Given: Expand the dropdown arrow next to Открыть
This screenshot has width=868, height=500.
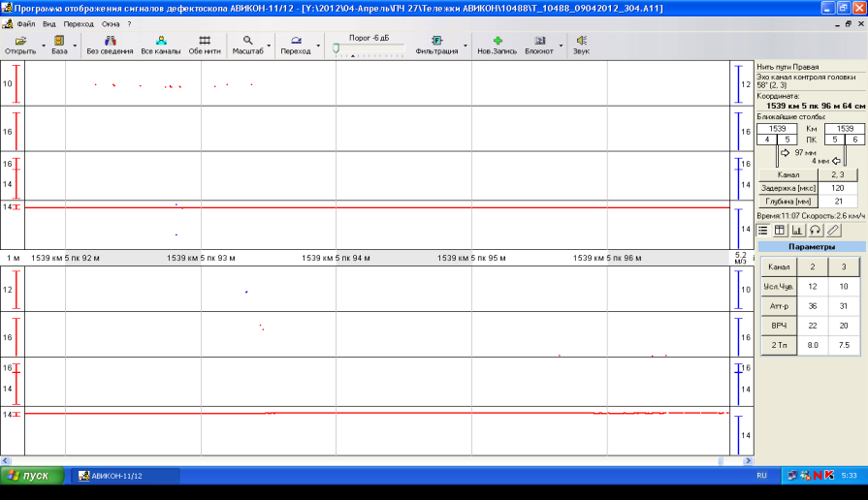Looking at the screenshot, I should pos(44,45).
